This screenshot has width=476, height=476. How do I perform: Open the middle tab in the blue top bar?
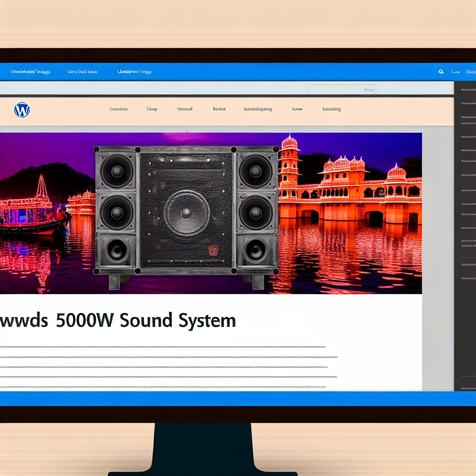[82, 72]
